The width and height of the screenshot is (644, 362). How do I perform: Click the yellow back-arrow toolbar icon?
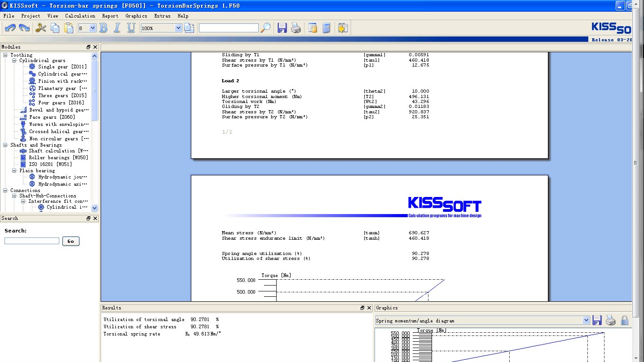(x=343, y=28)
